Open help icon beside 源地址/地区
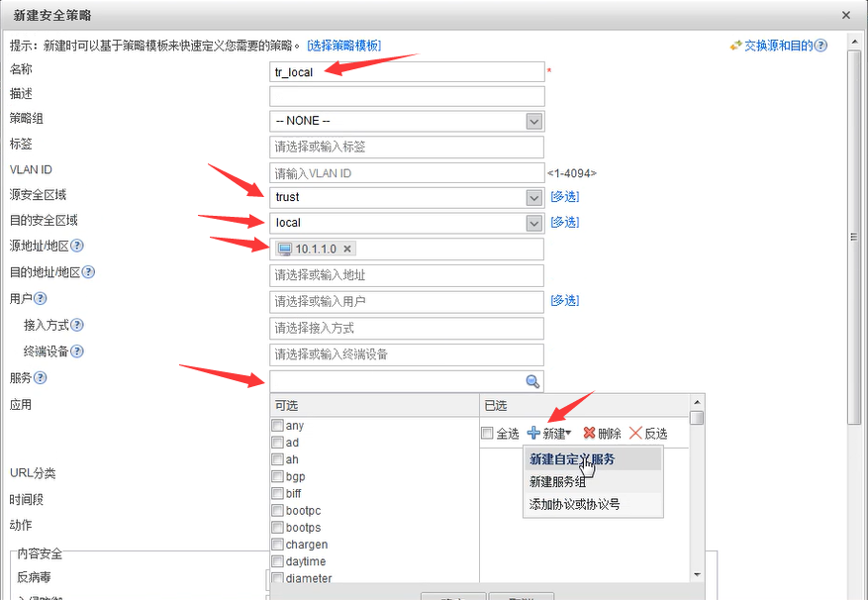 click(x=77, y=246)
